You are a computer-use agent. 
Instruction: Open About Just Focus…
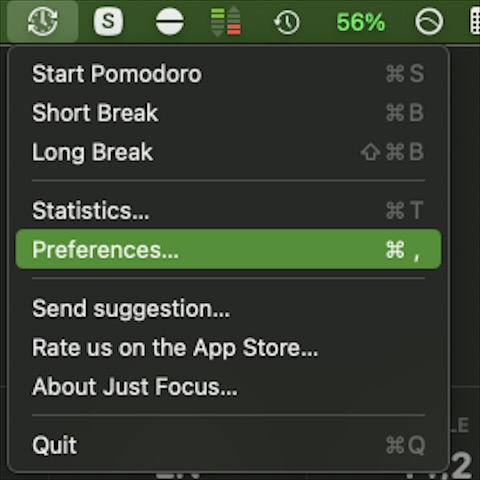(228, 387)
